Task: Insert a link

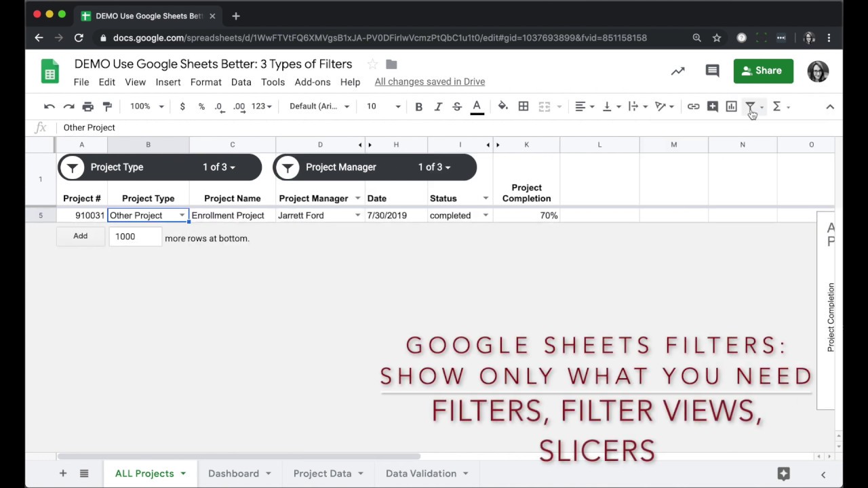Action: [693, 106]
